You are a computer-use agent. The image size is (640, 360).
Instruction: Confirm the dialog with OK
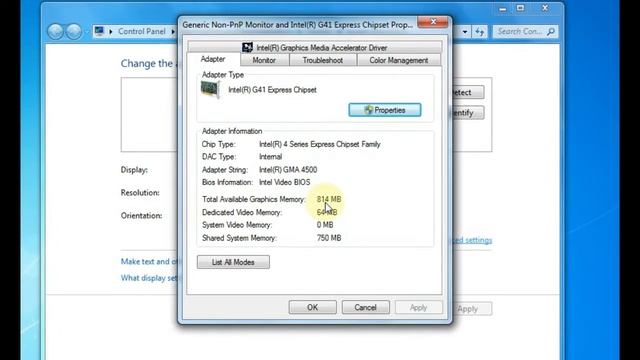[x=313, y=307]
